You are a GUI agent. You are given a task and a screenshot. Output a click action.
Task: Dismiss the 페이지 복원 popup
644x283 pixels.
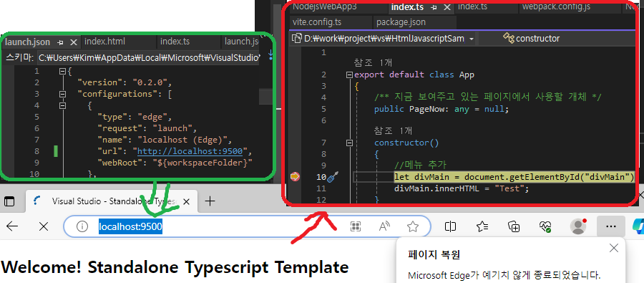tap(614, 248)
